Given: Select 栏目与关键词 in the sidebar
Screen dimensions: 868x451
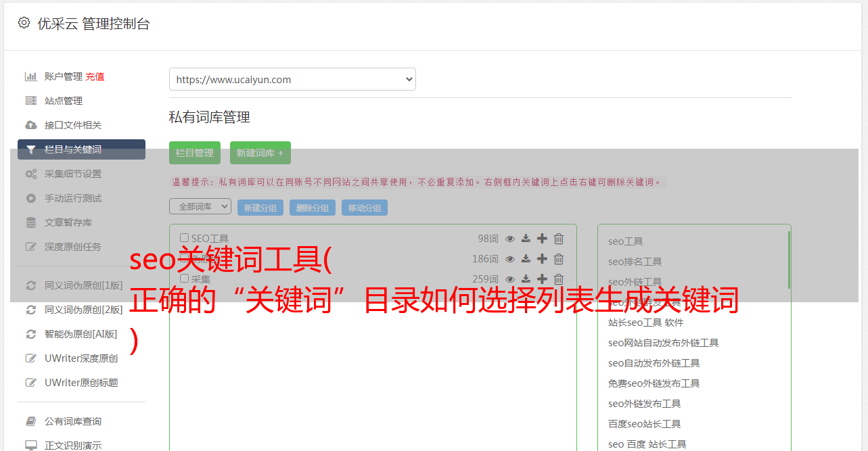Looking at the screenshot, I should (81, 149).
